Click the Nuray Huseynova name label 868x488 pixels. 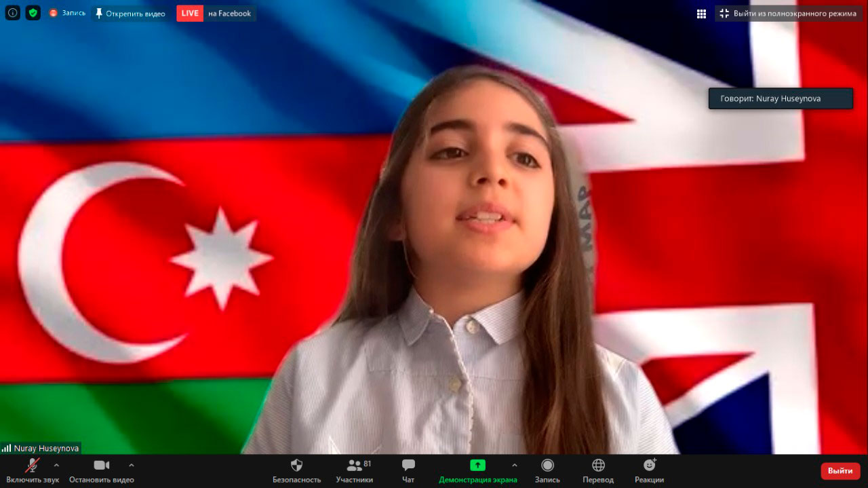(x=46, y=449)
